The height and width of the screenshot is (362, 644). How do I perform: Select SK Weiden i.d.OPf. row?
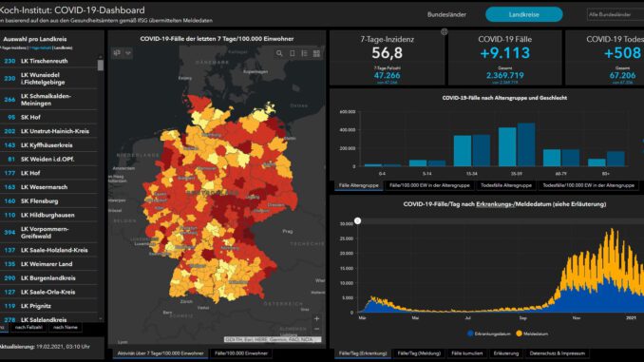[48, 159]
